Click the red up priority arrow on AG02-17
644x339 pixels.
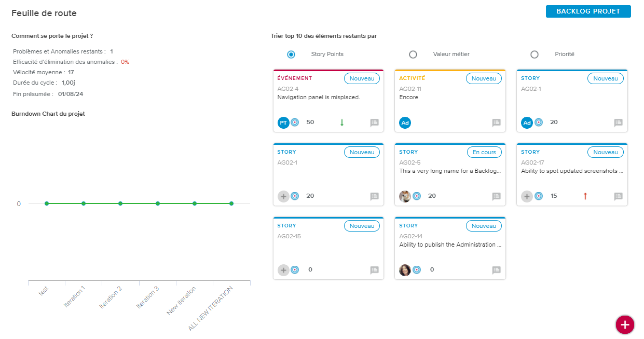(x=585, y=196)
